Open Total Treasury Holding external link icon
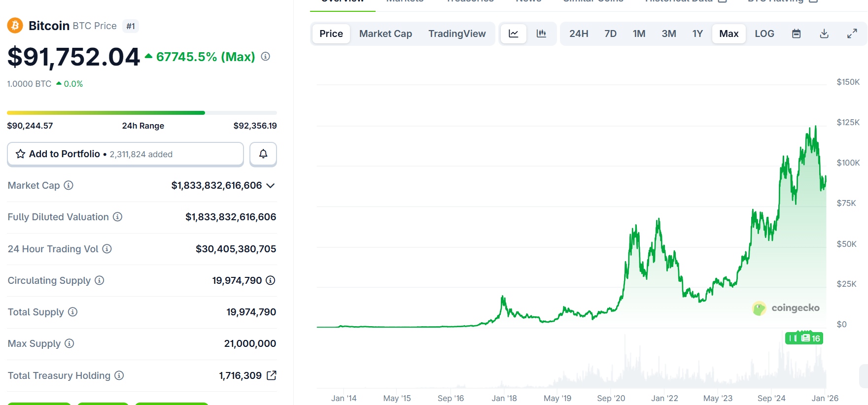This screenshot has width=868, height=405. (272, 375)
